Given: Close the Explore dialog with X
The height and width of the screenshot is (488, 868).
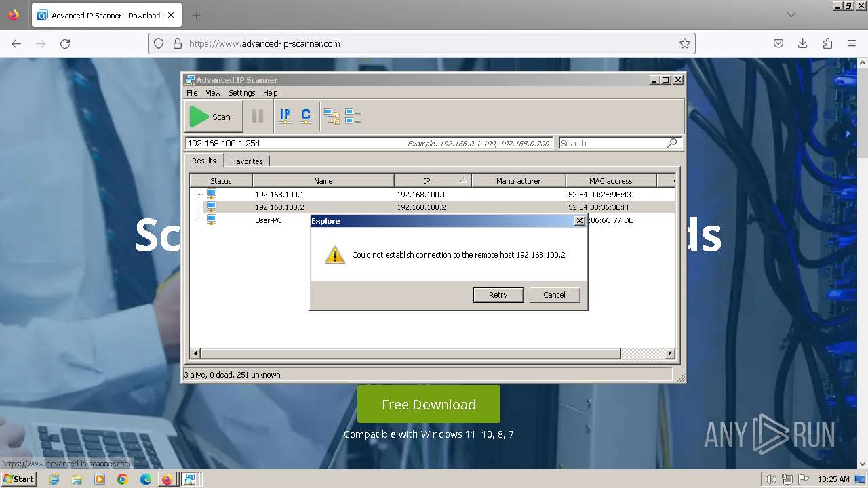Looking at the screenshot, I should tap(579, 221).
